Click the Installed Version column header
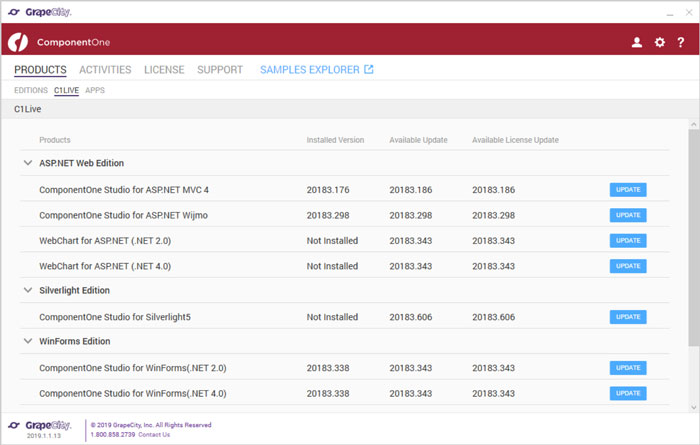 (335, 140)
